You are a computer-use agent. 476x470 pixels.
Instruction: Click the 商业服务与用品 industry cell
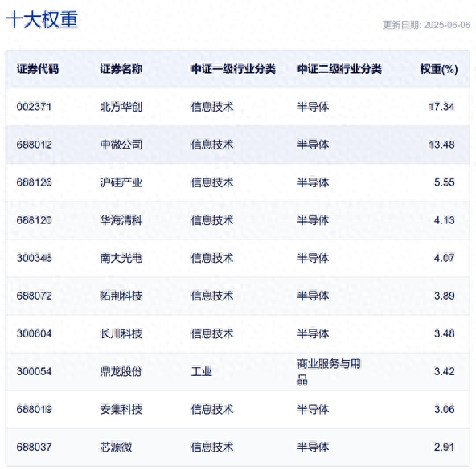pyautogui.click(x=329, y=371)
